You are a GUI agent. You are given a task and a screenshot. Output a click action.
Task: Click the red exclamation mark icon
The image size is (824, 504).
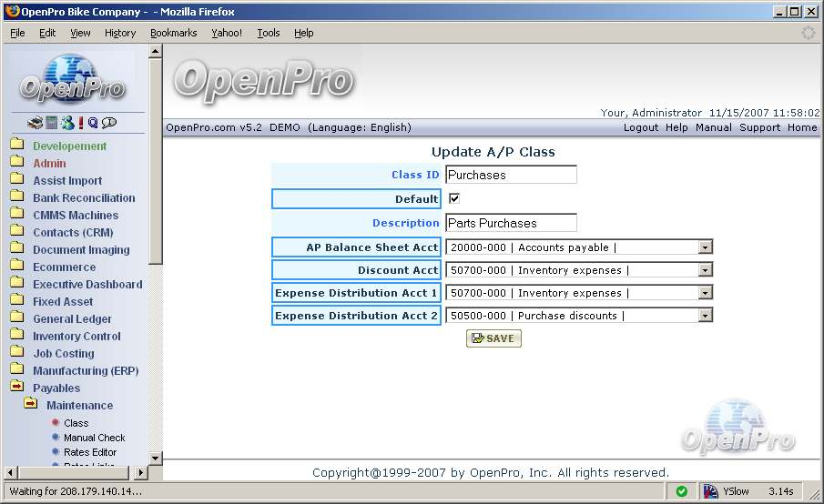(x=80, y=123)
